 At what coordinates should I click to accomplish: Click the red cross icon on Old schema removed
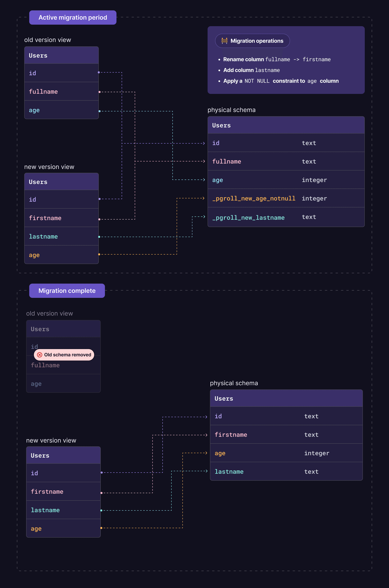pyautogui.click(x=40, y=355)
